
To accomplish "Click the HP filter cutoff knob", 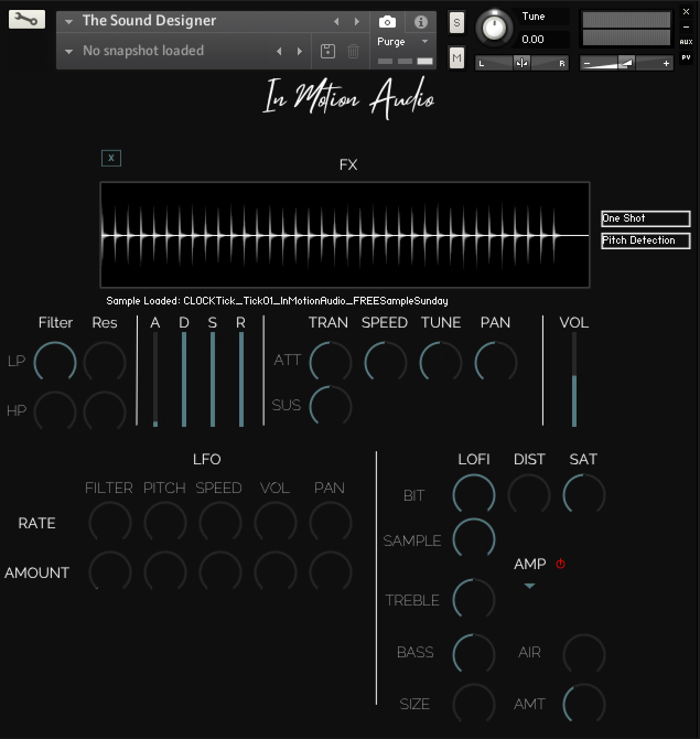I will (x=55, y=411).
